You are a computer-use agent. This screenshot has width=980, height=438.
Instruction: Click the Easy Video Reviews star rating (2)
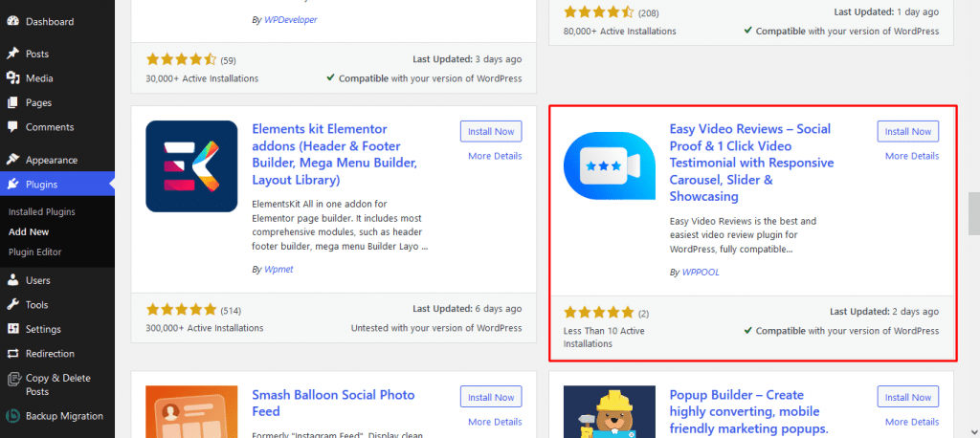[599, 313]
